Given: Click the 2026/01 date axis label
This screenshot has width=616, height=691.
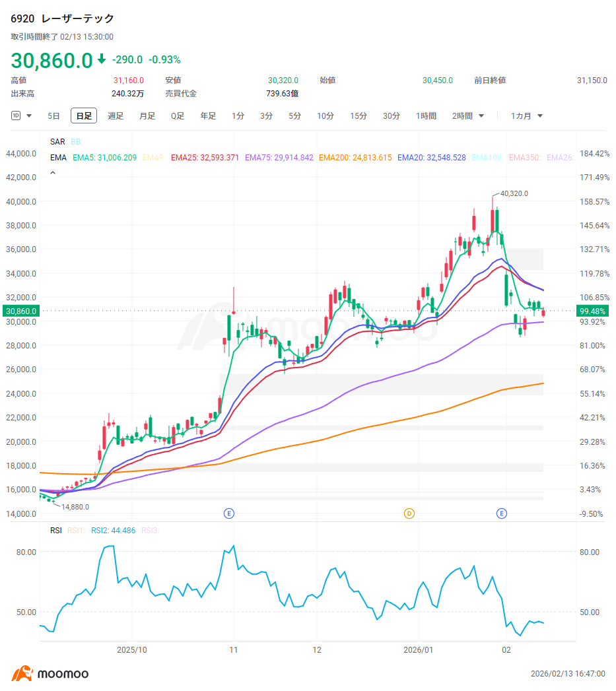Looking at the screenshot, I should [x=418, y=650].
